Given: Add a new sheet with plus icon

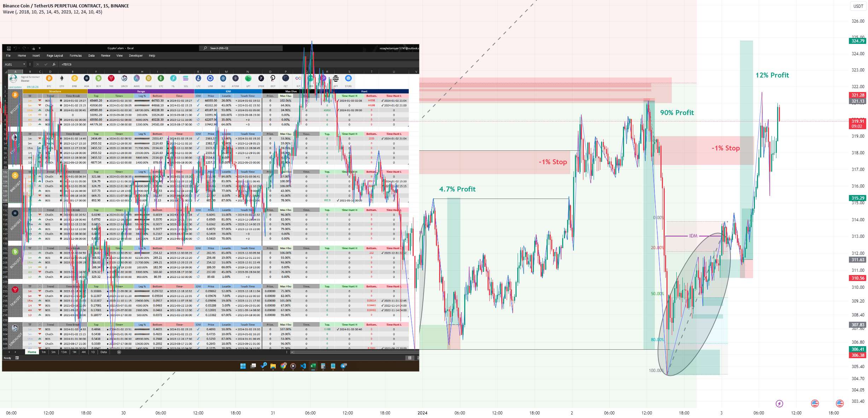Looking at the screenshot, I should tap(119, 352).
